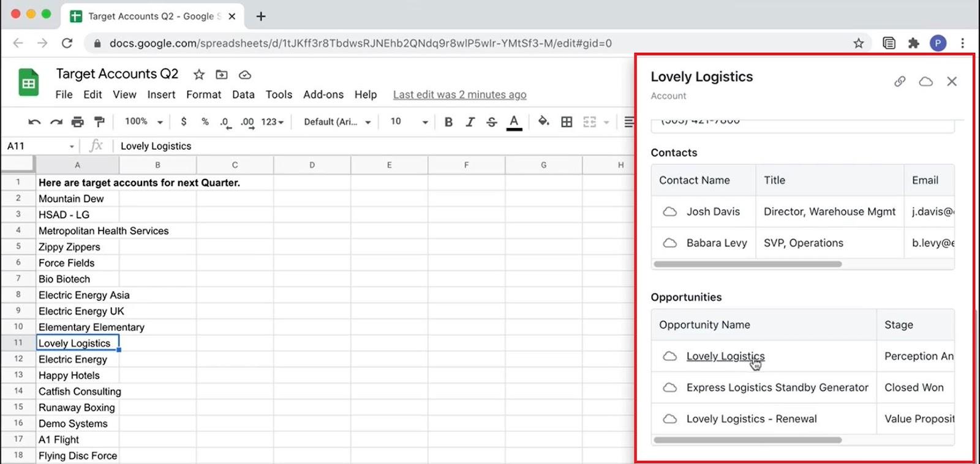Click Express Logistics Standby Generator opportunity
The image size is (980, 464).
[x=777, y=387]
